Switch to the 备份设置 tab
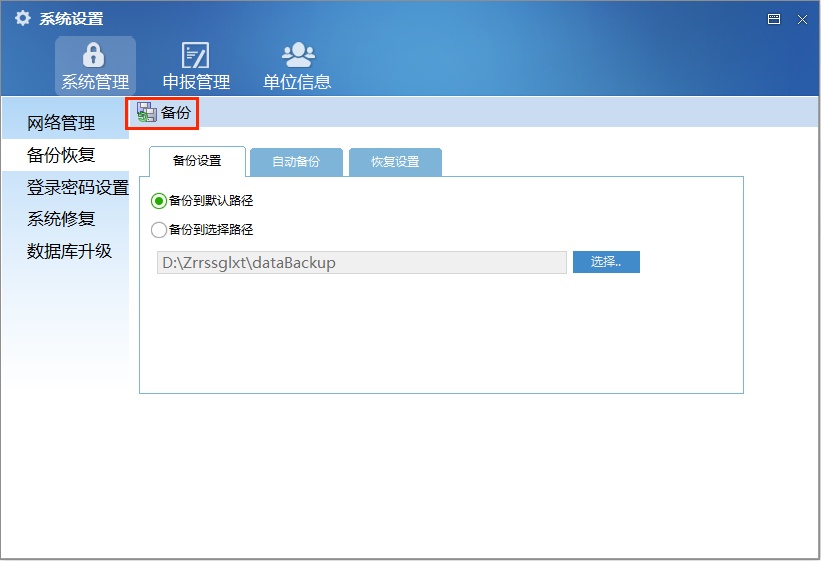The height and width of the screenshot is (561, 821). click(x=197, y=161)
